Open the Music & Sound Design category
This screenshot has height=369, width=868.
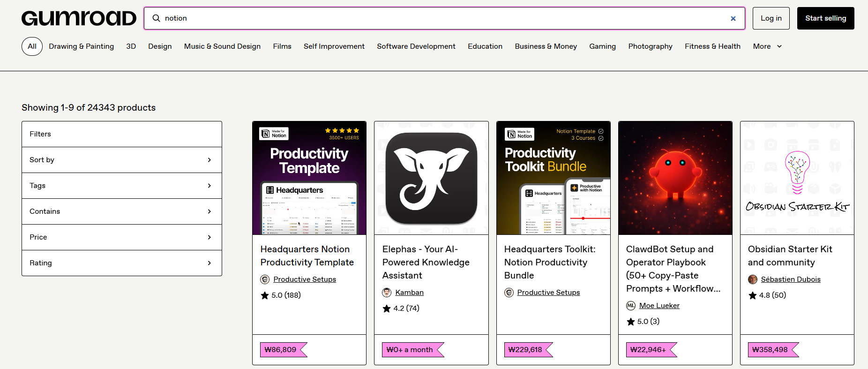[x=222, y=46]
